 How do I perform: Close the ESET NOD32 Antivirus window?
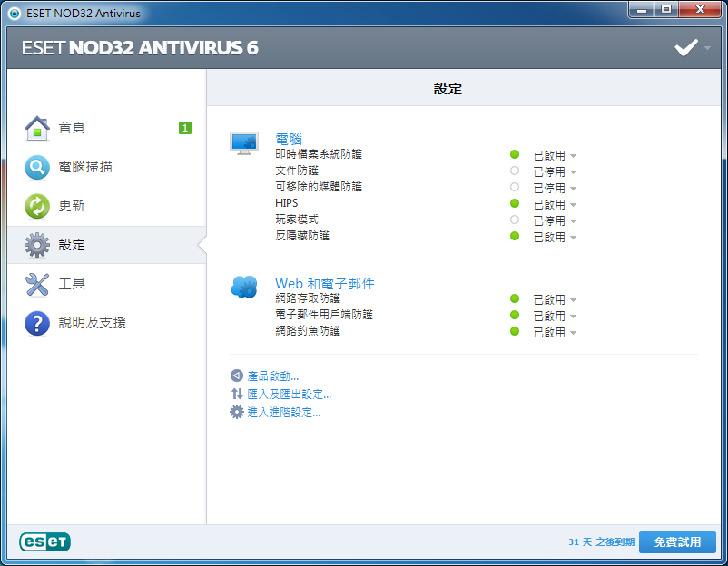(x=701, y=9)
